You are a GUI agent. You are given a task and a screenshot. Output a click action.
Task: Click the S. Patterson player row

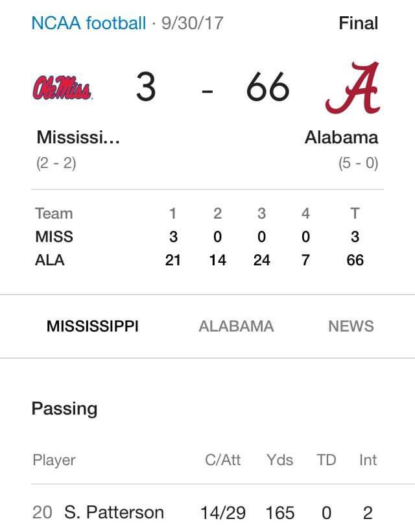[204, 513]
